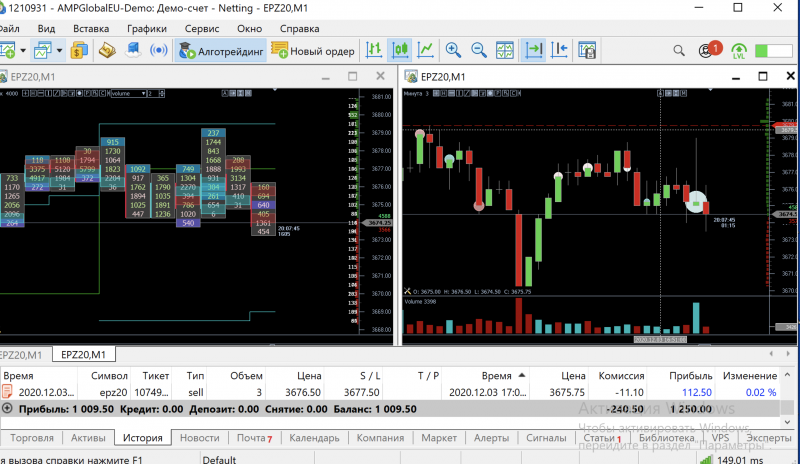The height and width of the screenshot is (464, 800).
Task: Open the Сигналы tab
Action: tap(546, 438)
